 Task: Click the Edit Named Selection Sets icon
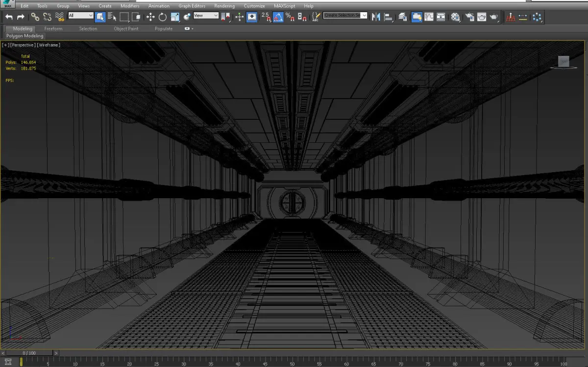point(316,17)
